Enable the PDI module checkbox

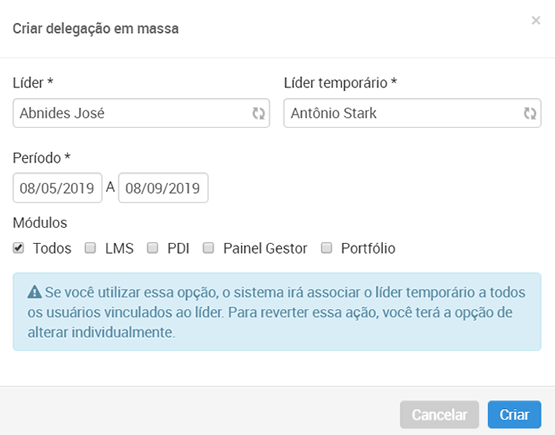(153, 248)
